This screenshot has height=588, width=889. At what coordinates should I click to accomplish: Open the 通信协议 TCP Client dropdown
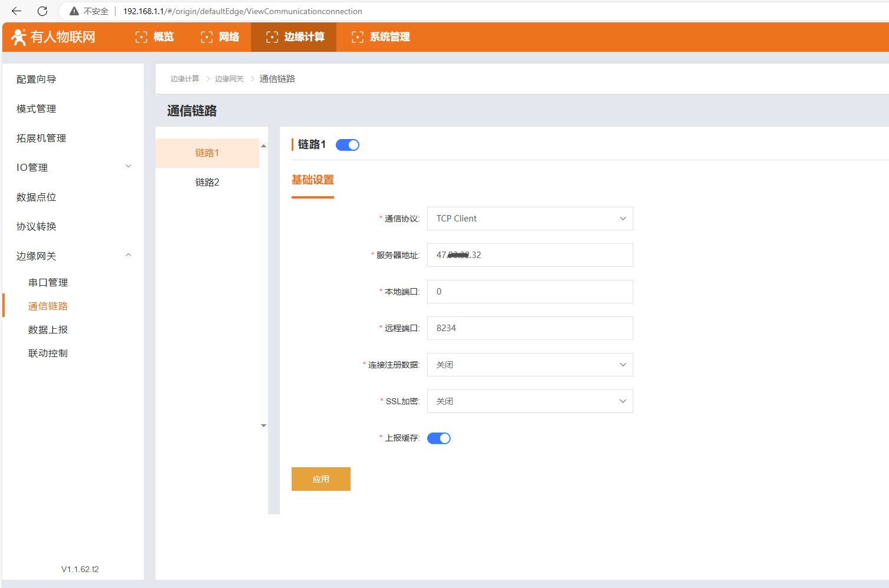(530, 219)
